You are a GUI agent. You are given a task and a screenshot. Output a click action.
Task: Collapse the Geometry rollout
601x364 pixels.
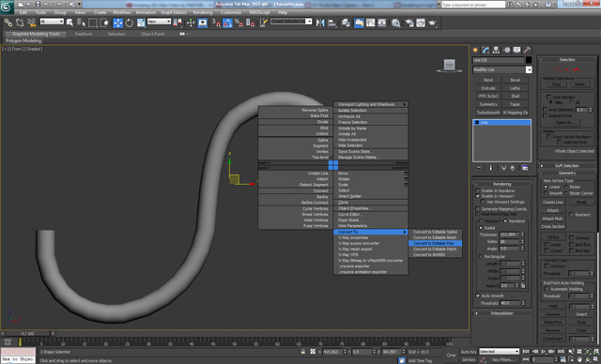click(x=567, y=173)
